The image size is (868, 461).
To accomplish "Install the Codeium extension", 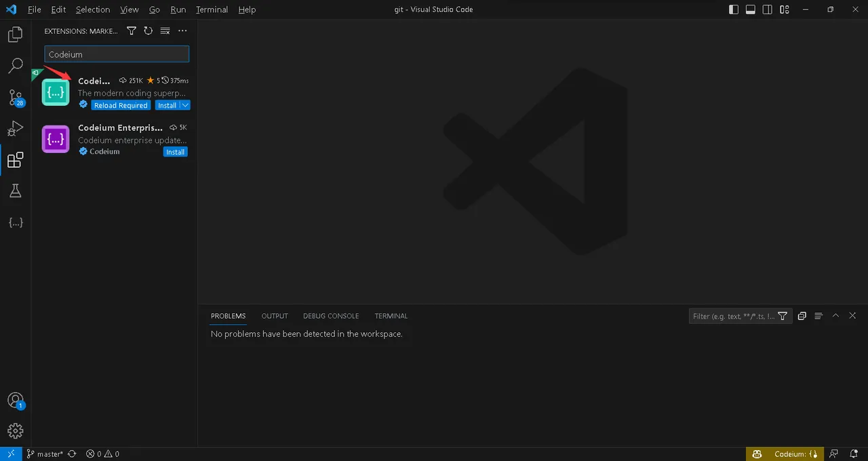I will pos(167,105).
